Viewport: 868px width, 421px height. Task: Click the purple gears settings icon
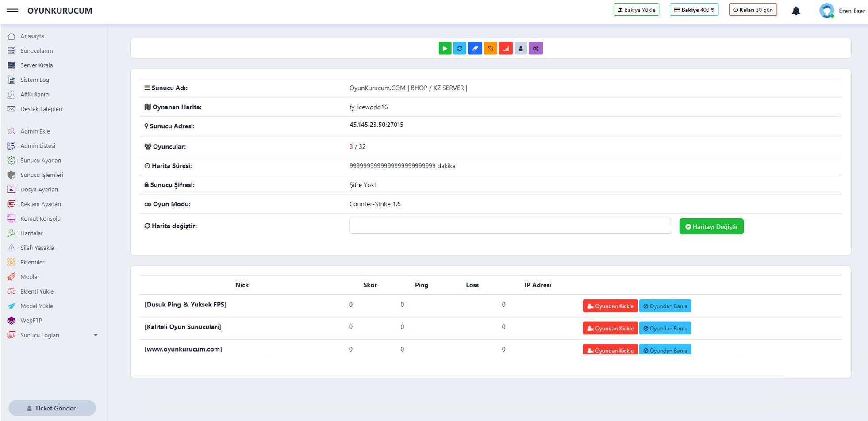click(x=536, y=49)
